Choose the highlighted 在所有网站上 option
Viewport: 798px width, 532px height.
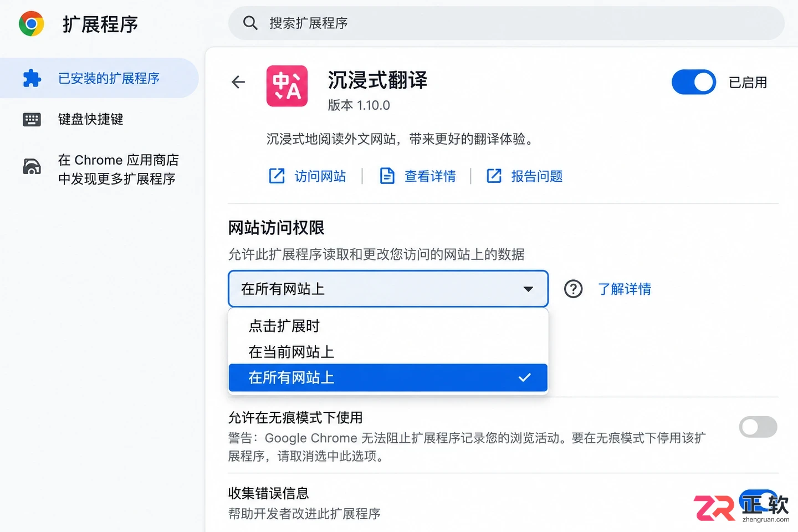tap(388, 377)
